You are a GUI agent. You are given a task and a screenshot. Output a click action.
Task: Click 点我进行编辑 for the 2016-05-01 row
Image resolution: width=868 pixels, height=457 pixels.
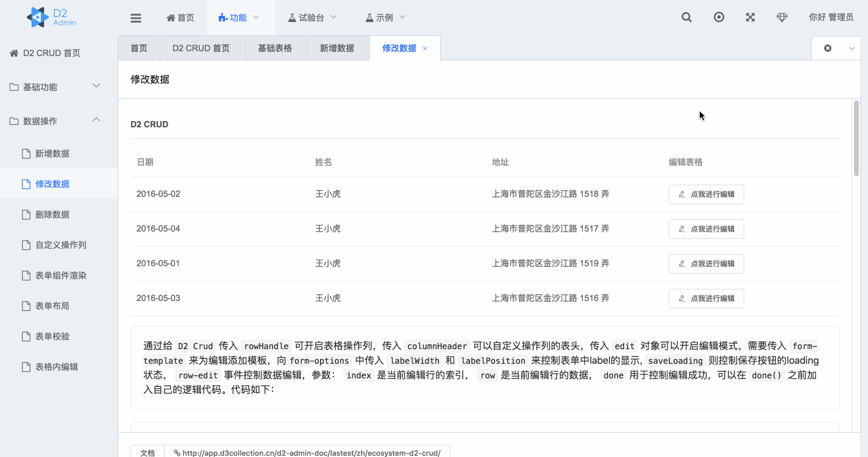point(706,264)
